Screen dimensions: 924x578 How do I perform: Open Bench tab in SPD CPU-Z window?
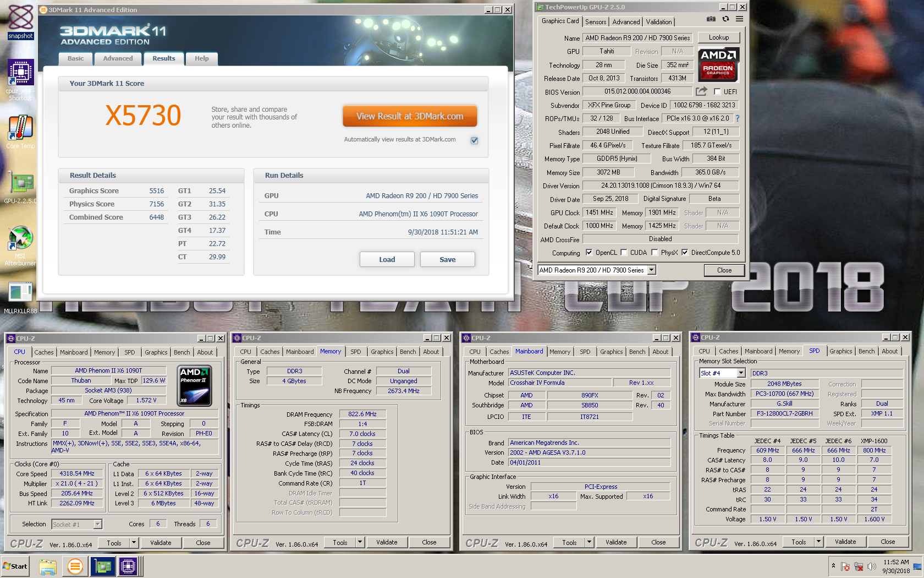click(x=866, y=351)
